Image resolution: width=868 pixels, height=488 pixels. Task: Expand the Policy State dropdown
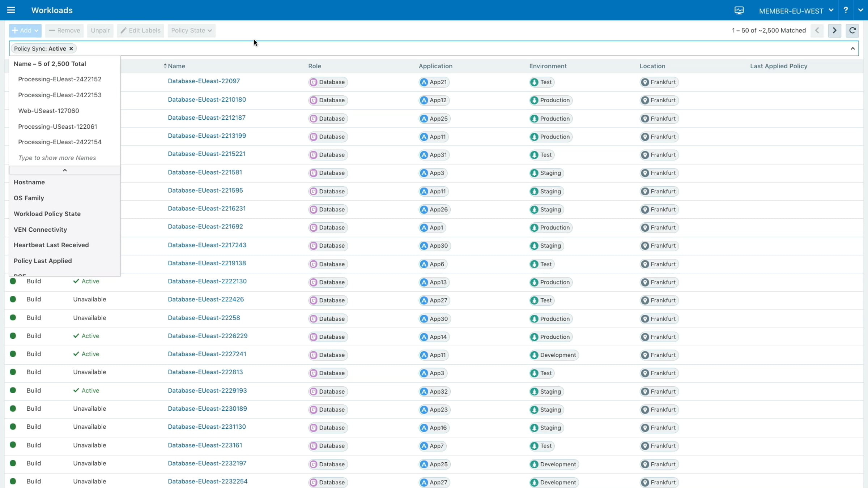pos(191,30)
